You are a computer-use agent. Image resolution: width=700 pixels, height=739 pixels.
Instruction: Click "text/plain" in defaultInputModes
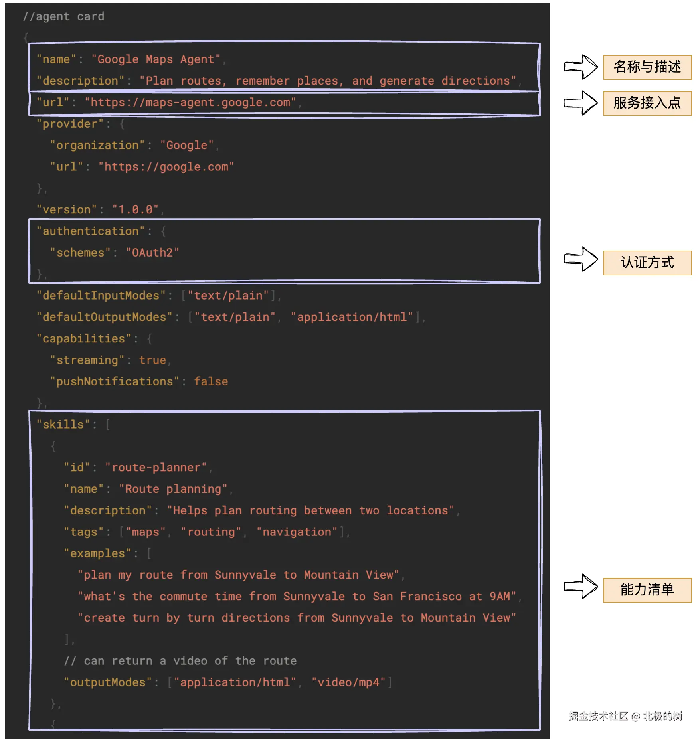228,296
